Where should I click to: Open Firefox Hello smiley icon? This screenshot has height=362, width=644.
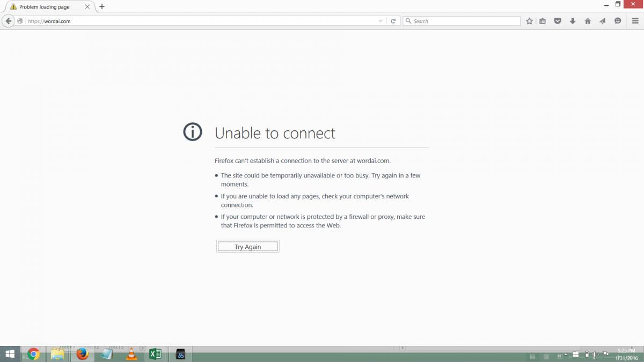point(618,21)
